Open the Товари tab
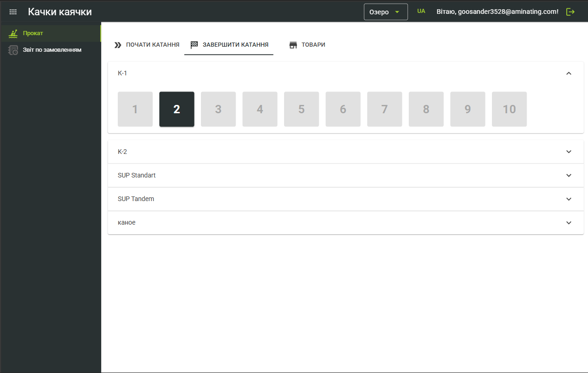588x373 pixels. tap(313, 45)
